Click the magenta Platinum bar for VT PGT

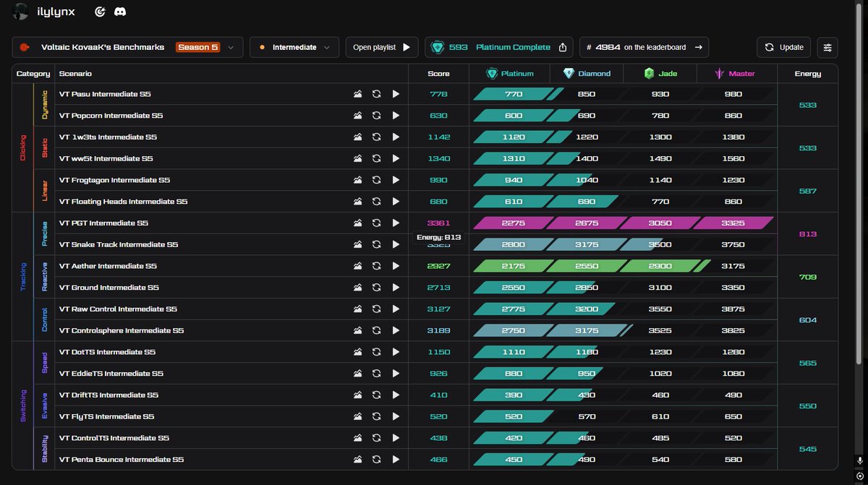point(514,223)
